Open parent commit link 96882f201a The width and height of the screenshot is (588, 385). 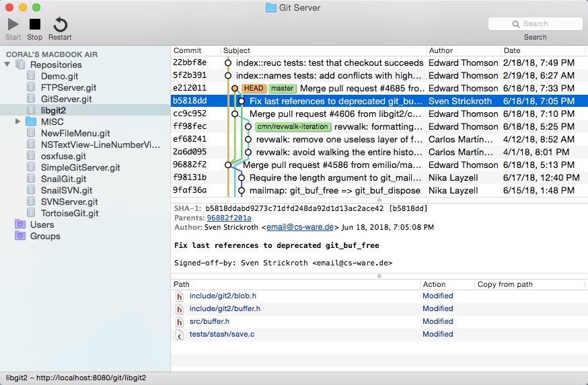point(229,218)
